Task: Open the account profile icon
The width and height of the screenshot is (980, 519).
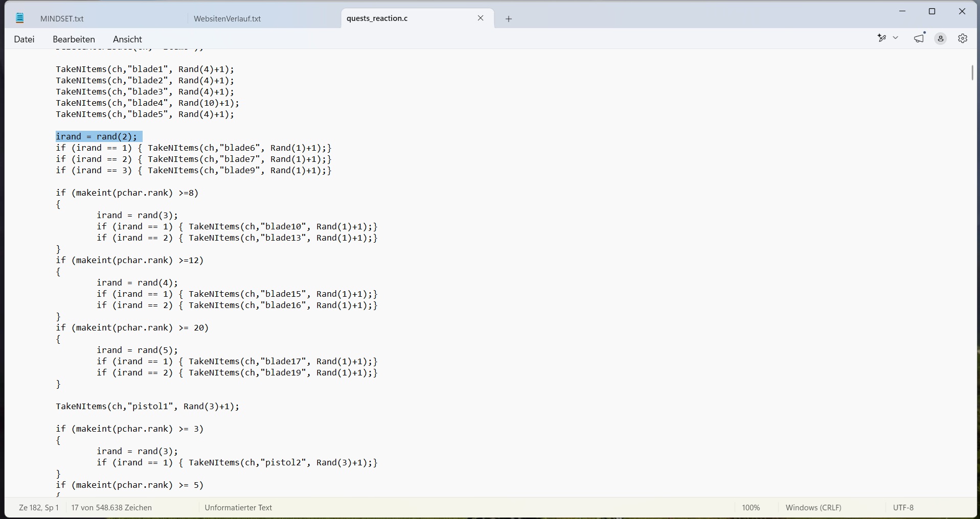Action: [941, 39]
